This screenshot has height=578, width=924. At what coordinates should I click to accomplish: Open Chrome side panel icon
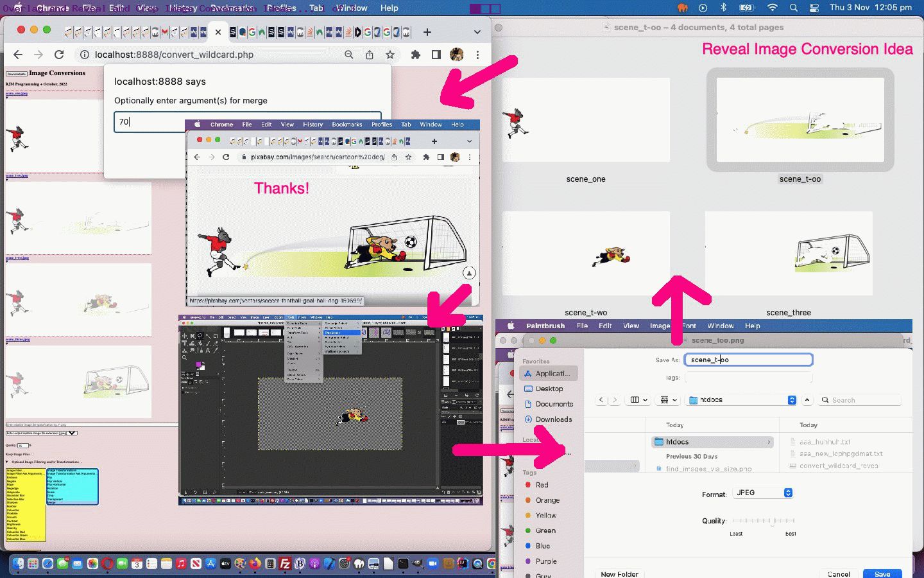click(x=436, y=55)
